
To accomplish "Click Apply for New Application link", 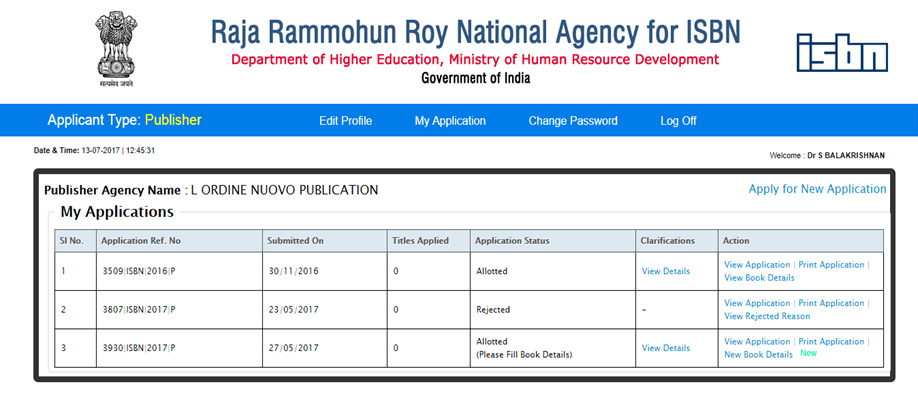I will coord(817,189).
